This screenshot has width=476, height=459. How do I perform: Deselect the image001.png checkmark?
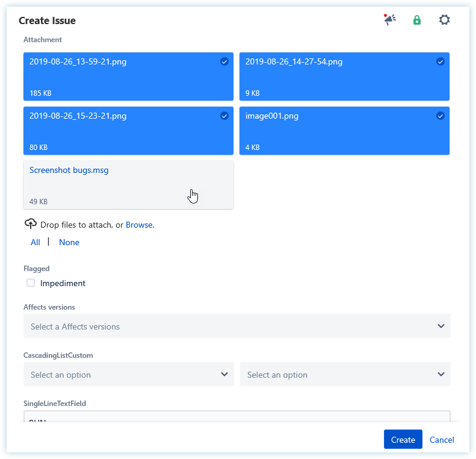tap(440, 116)
